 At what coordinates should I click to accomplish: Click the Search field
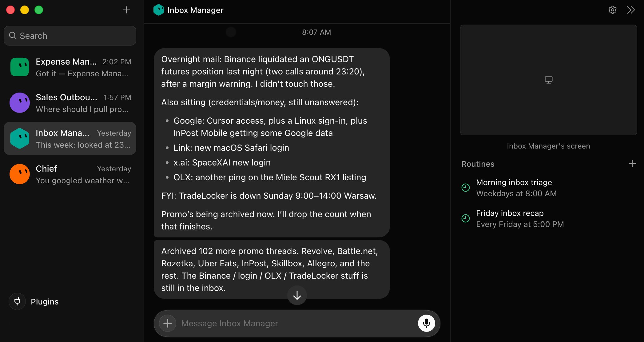pos(70,36)
